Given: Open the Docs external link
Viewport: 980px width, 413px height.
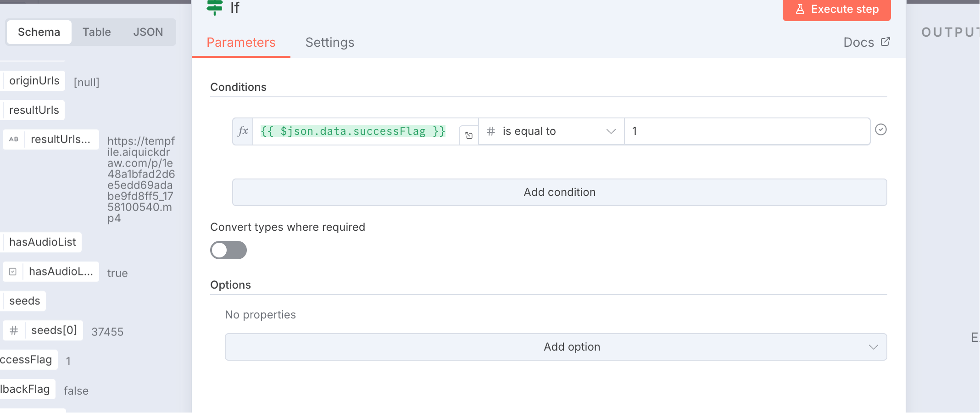Looking at the screenshot, I should 867,42.
